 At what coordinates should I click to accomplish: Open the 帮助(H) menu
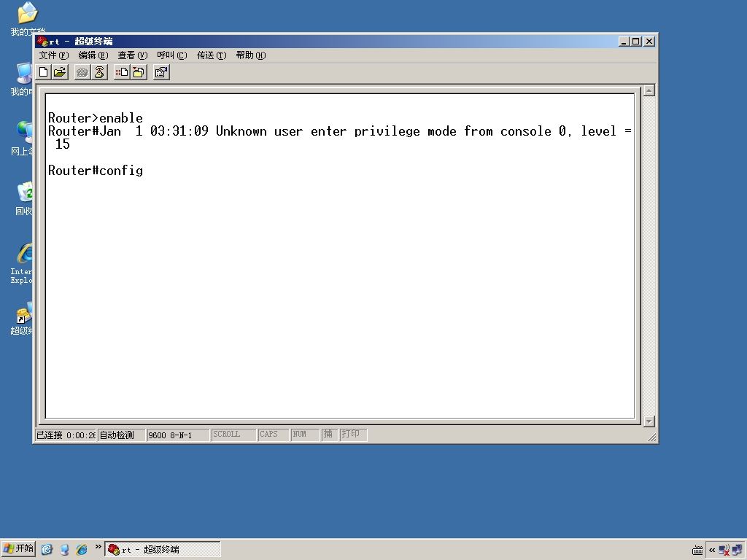(251, 55)
